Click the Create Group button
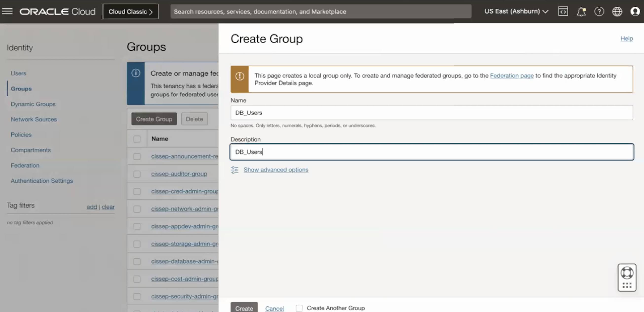 pyautogui.click(x=154, y=119)
